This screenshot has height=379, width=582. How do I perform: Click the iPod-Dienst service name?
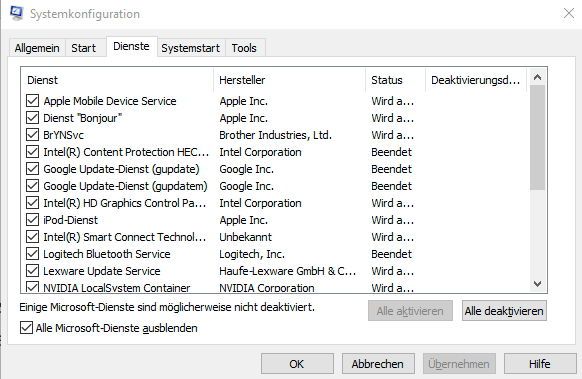tap(71, 220)
